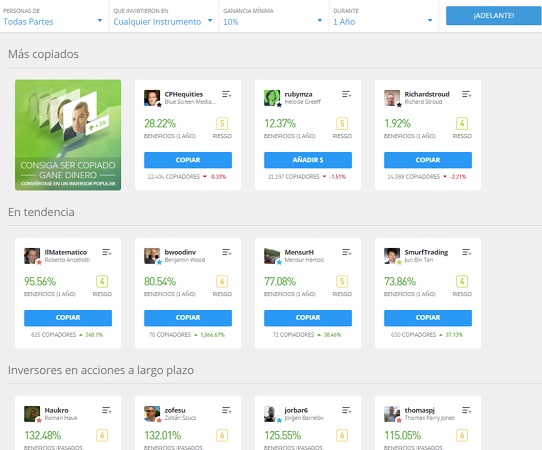The width and height of the screenshot is (542, 450).
Task: Copy trader MensurH
Action: pos(308,318)
